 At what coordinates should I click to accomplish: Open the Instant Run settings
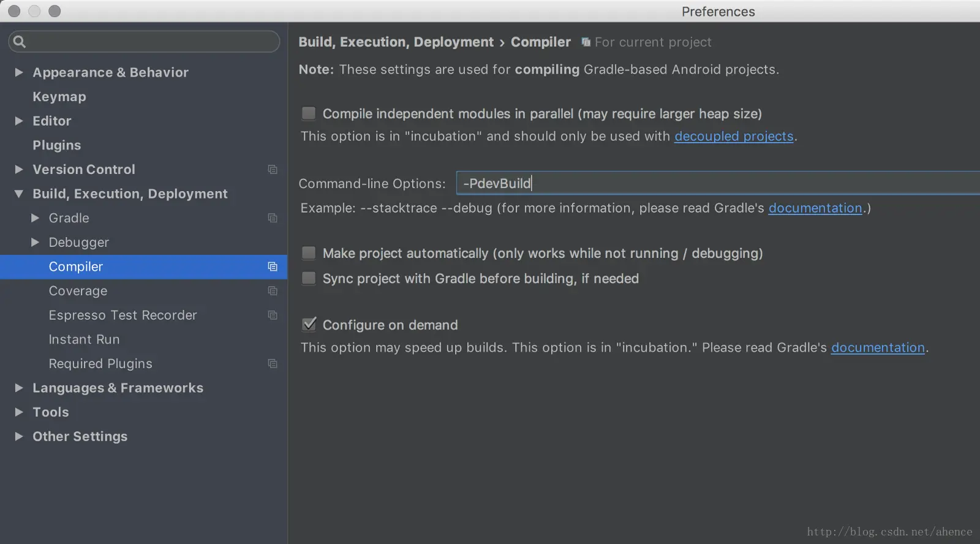click(x=85, y=339)
